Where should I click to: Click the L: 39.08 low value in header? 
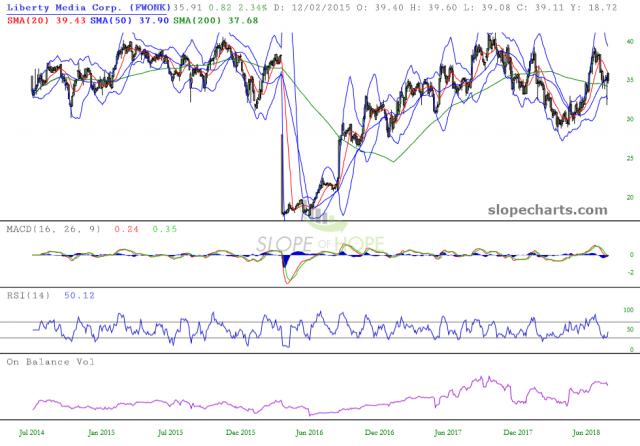coord(489,7)
